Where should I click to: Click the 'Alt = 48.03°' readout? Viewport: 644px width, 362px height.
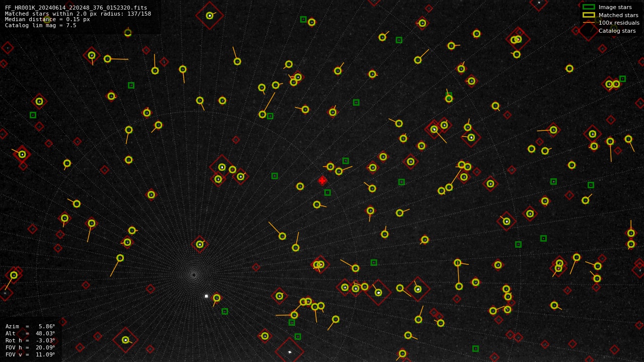point(30,333)
